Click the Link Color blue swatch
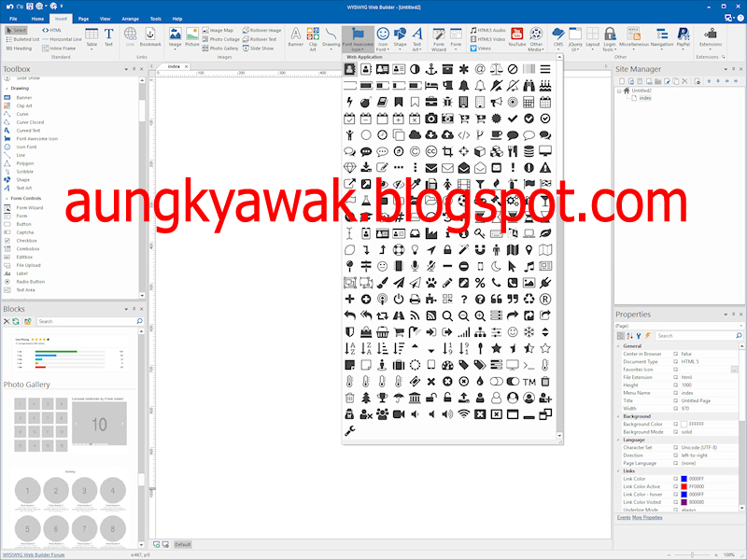 (684, 479)
